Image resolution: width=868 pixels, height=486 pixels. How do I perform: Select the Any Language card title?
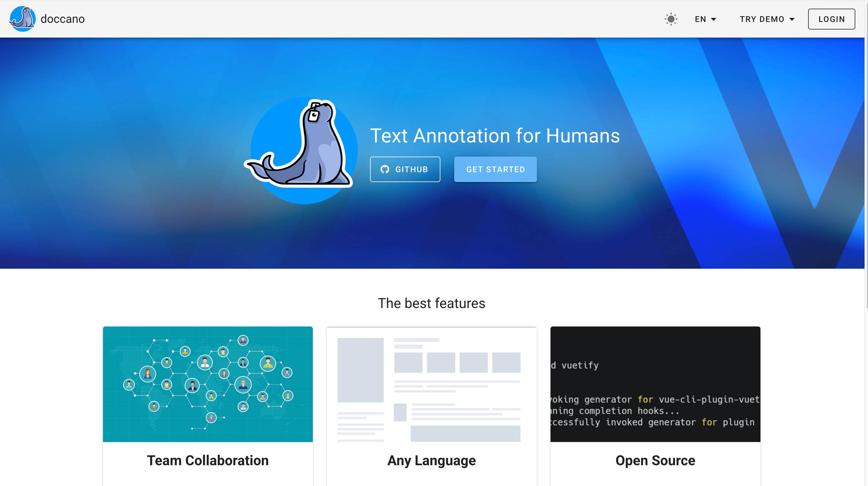(432, 460)
